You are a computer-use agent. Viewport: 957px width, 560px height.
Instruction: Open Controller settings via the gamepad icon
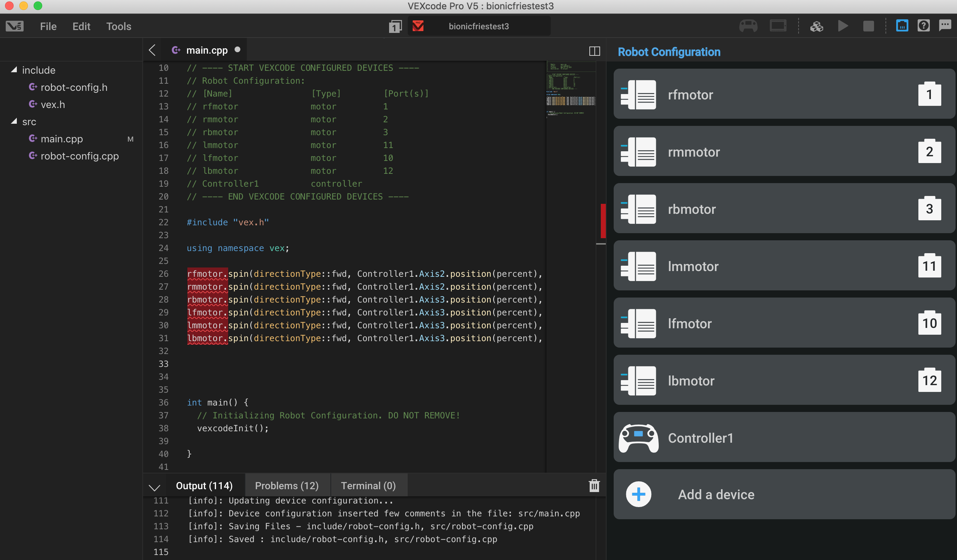coord(748,26)
